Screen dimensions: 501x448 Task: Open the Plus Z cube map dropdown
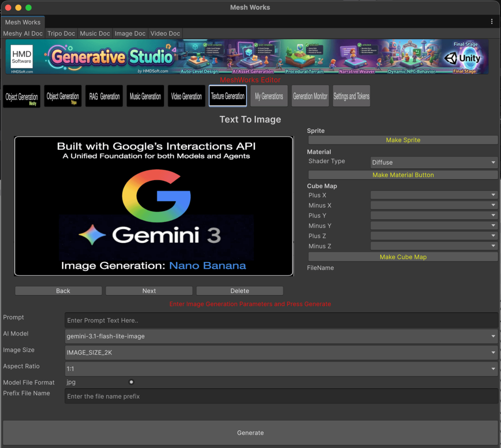click(x=434, y=236)
